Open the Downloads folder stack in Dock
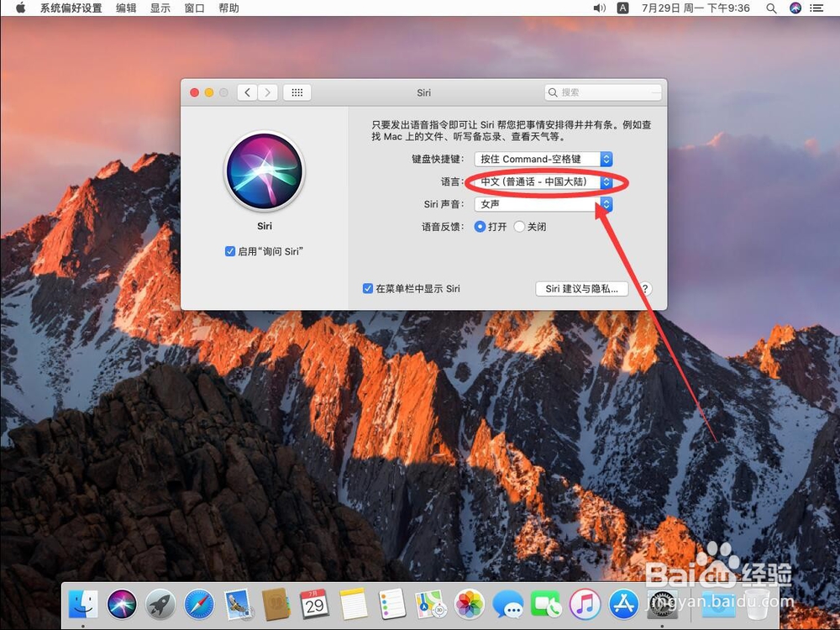Image resolution: width=840 pixels, height=630 pixels. point(718,604)
